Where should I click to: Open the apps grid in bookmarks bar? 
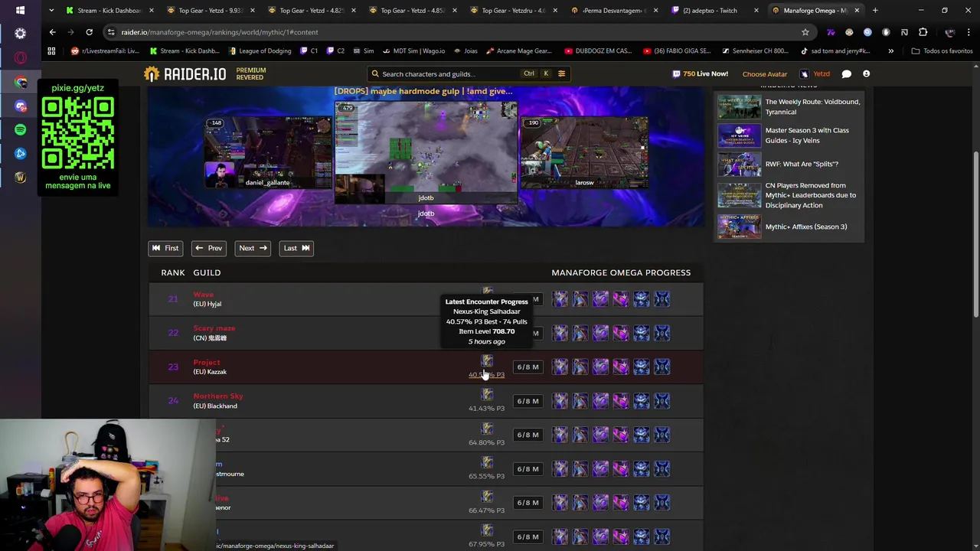pos(51,51)
